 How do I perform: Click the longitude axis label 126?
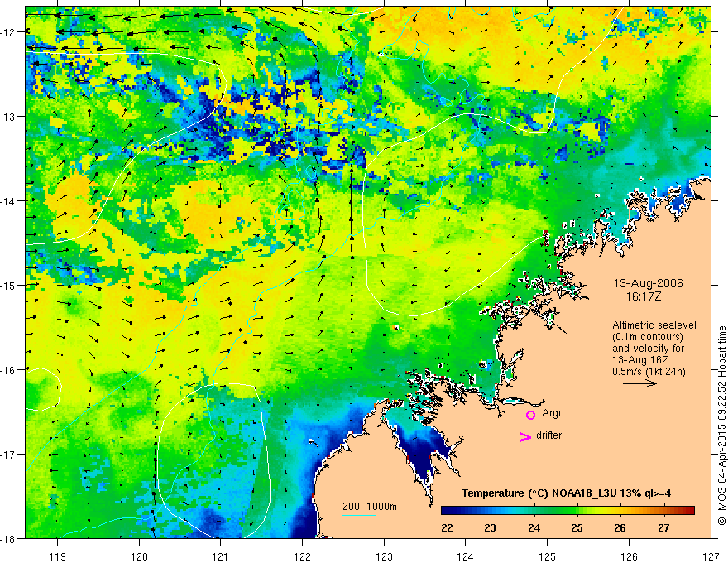tap(629, 556)
